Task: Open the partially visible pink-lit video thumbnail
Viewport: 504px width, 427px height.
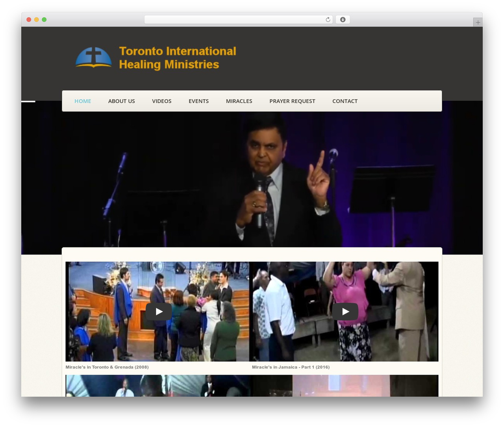Action: (345, 386)
